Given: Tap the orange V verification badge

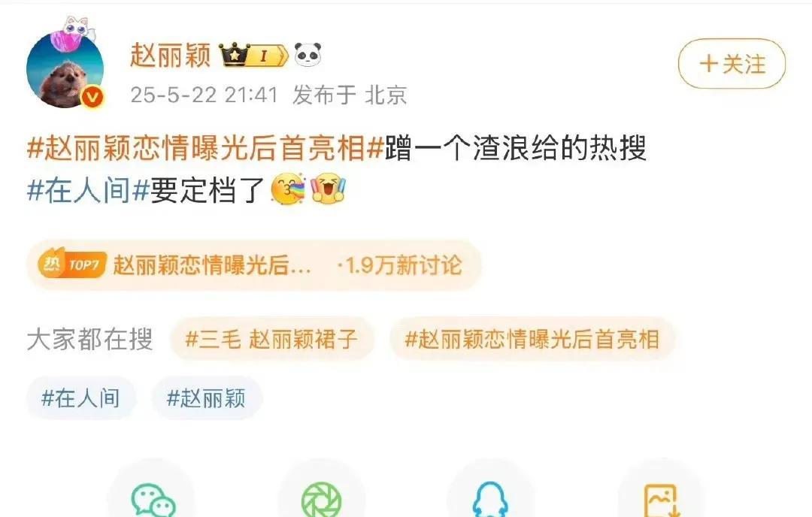Looking at the screenshot, I should coord(92,97).
